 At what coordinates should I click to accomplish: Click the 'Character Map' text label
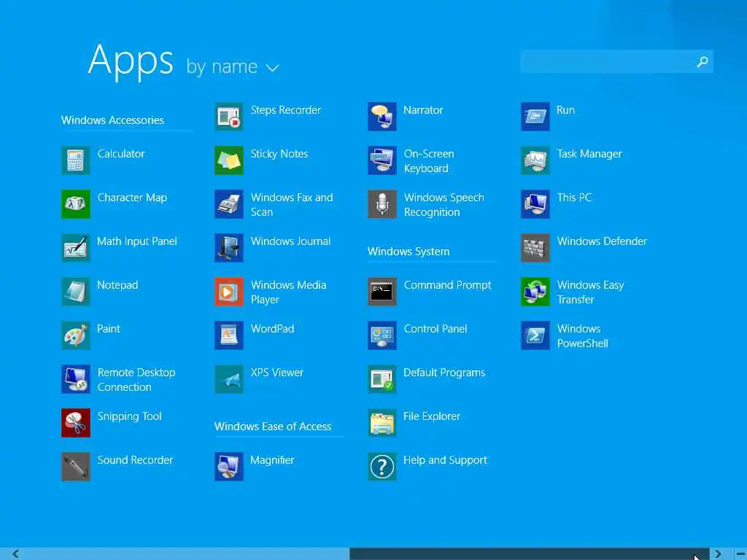[x=133, y=198]
